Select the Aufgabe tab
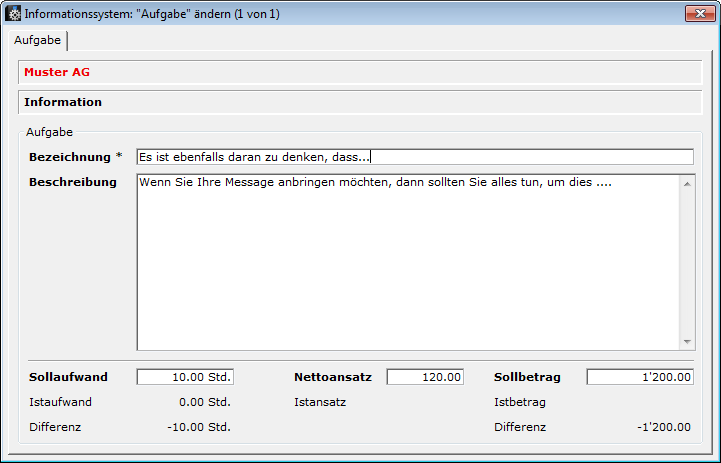Viewport: 721px width, 463px height. pos(37,40)
